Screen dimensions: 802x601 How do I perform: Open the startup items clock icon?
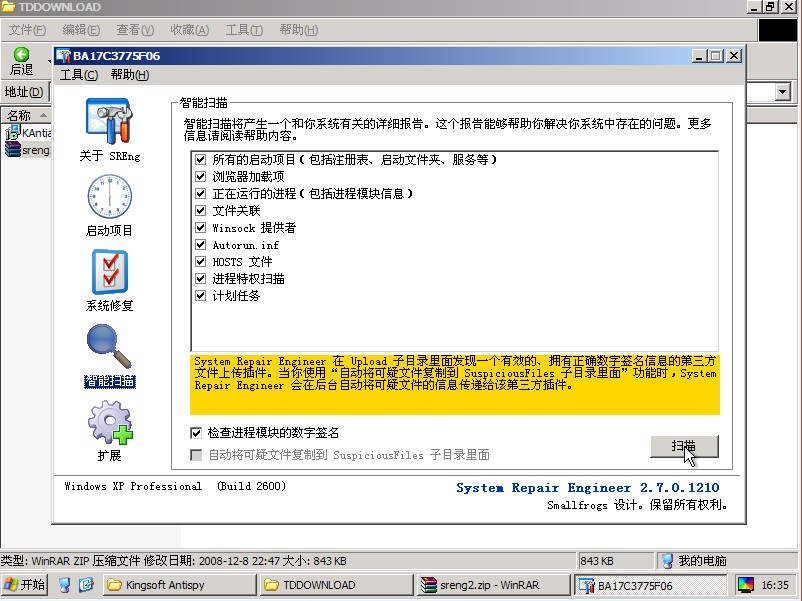(109, 196)
